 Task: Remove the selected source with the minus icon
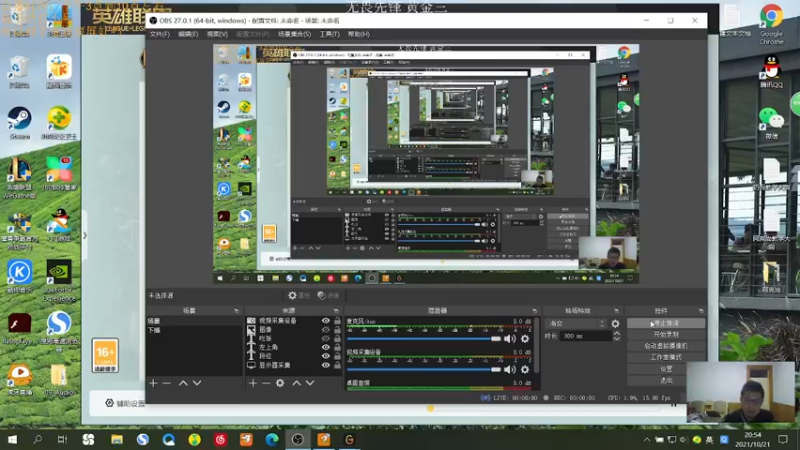tap(266, 383)
